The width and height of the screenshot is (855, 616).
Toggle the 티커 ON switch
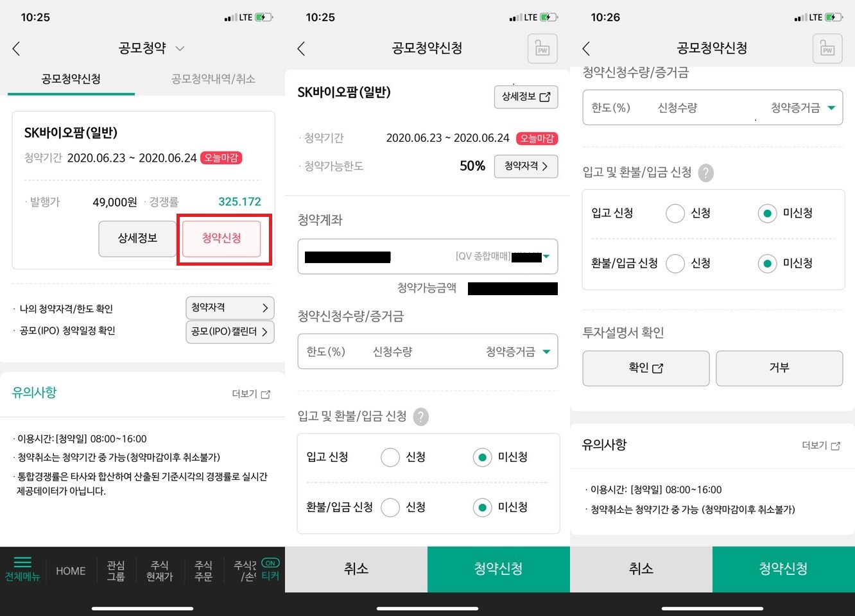(270, 570)
